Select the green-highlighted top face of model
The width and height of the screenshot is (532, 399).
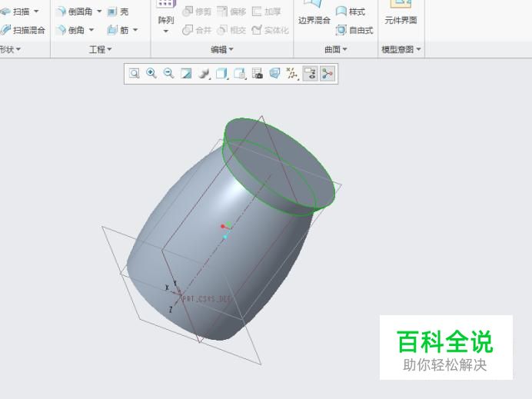(280, 163)
